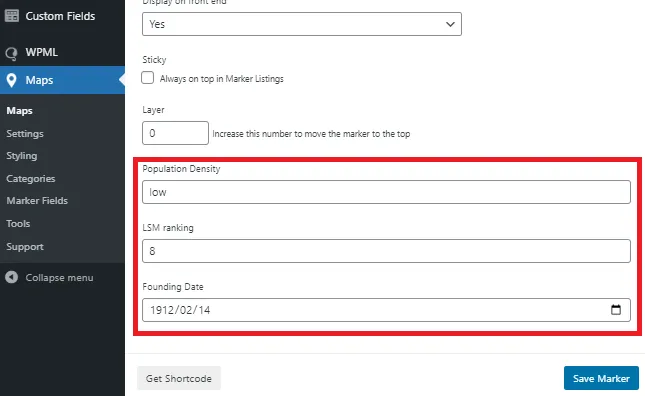645x396 pixels.
Task: Click the Founding Date input field
Action: click(386, 310)
